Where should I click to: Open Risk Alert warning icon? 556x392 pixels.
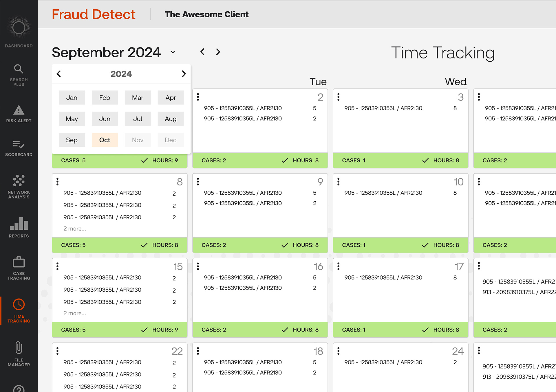19,110
